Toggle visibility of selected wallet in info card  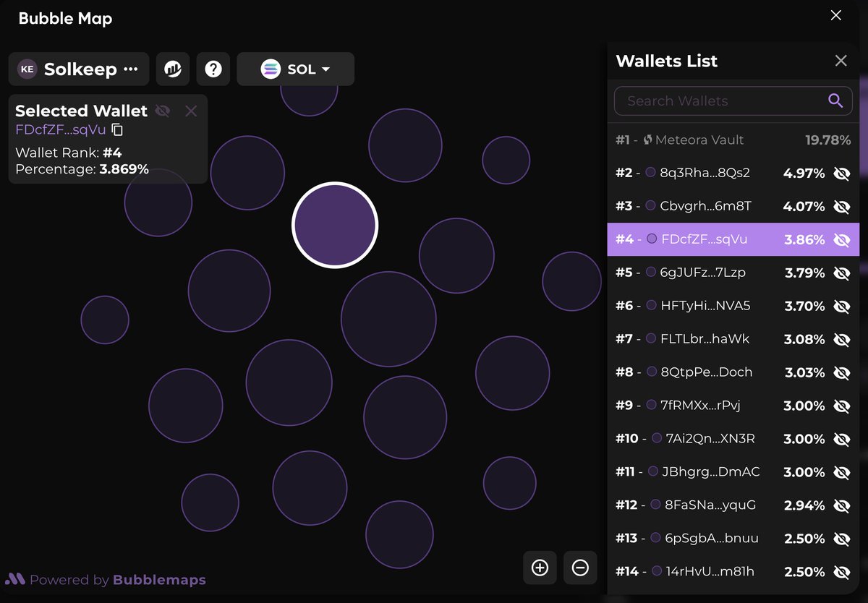(x=163, y=111)
